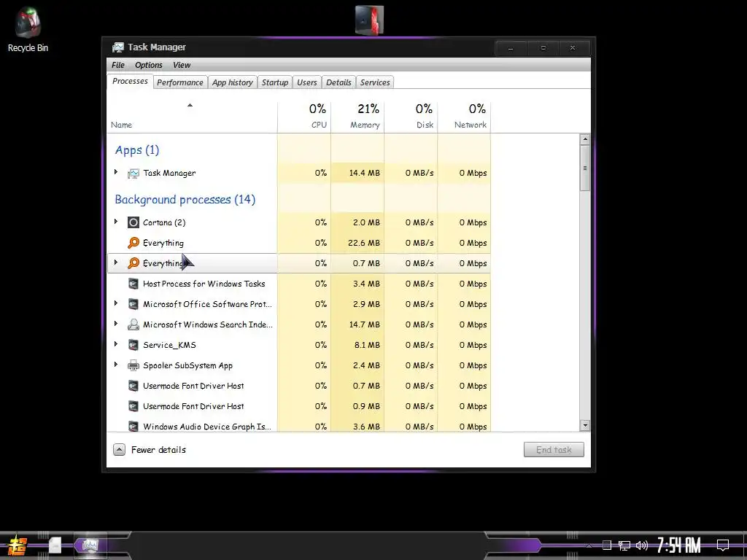Click the 14.4 MB memory value

point(365,174)
